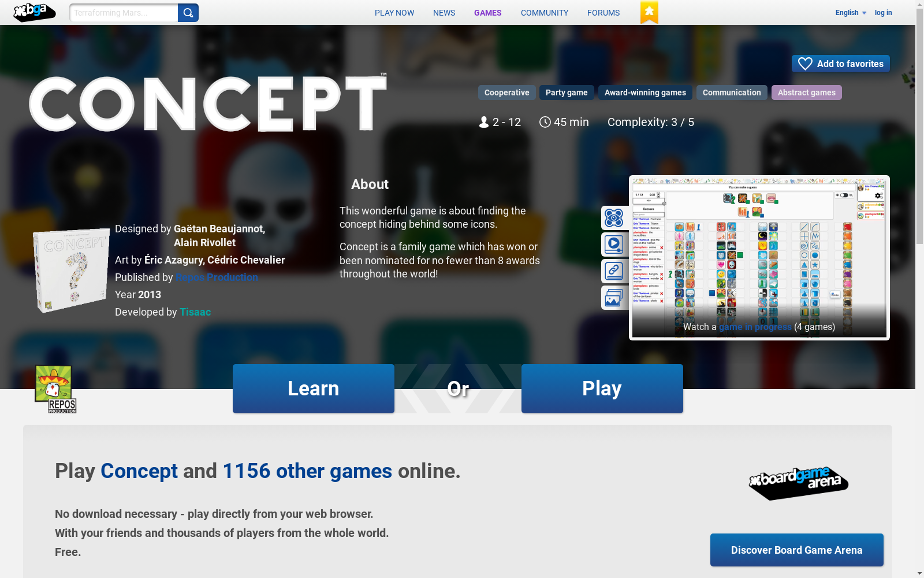Click the heart icon in Add to favorites
This screenshot has height=578, width=924.
coord(805,64)
